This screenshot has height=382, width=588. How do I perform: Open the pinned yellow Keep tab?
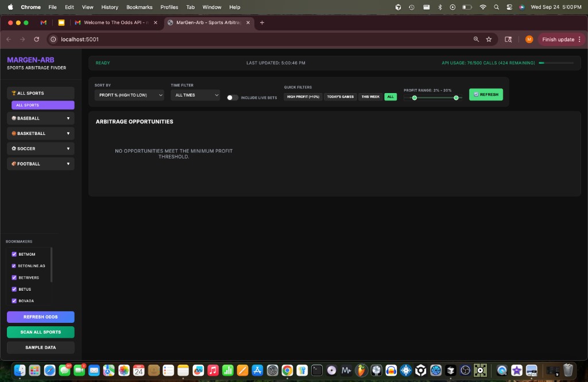61,22
